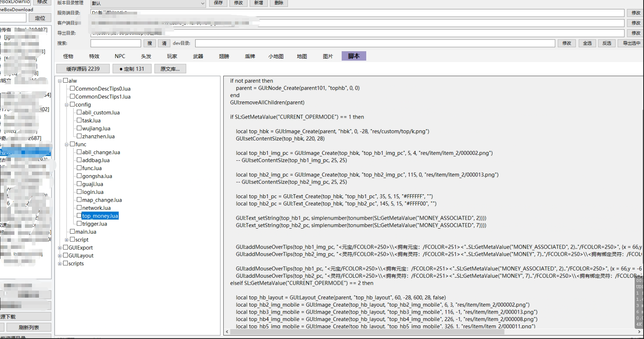The width and height of the screenshot is (644, 339).
Task: Check the box next to main.lua
Action: pos(72,231)
